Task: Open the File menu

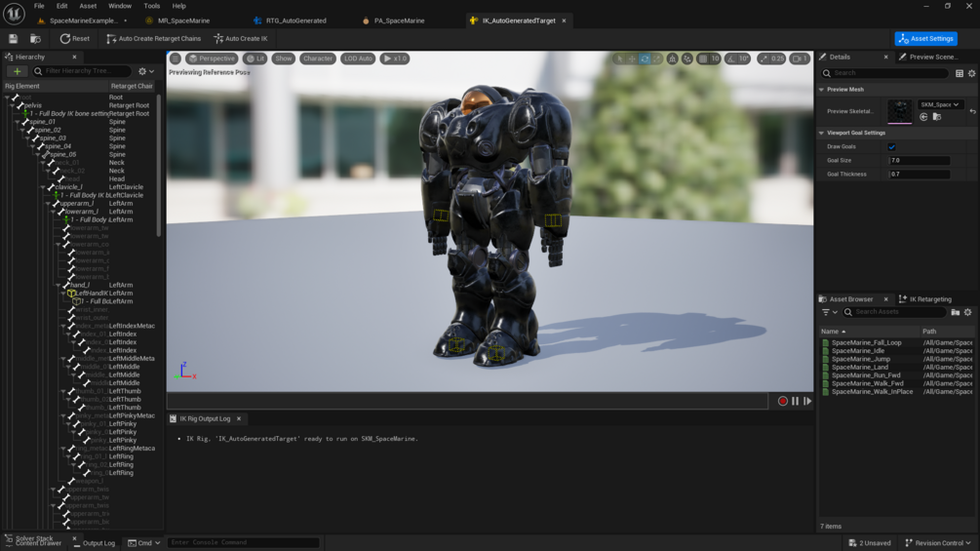Action: pos(39,6)
